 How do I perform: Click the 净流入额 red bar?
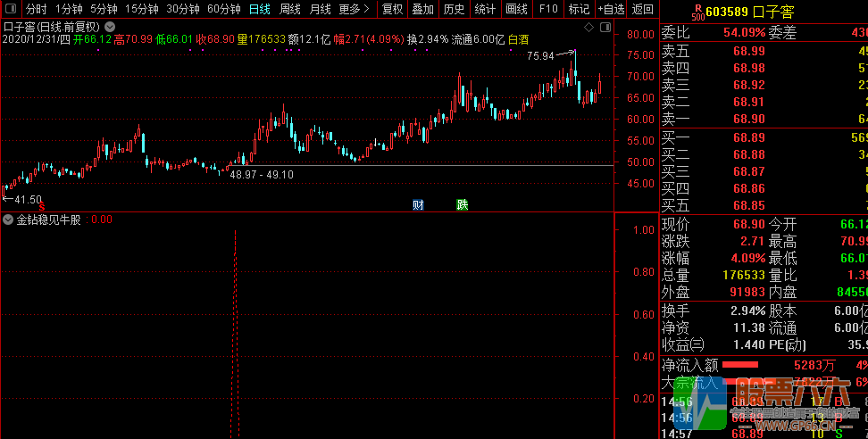(x=740, y=364)
